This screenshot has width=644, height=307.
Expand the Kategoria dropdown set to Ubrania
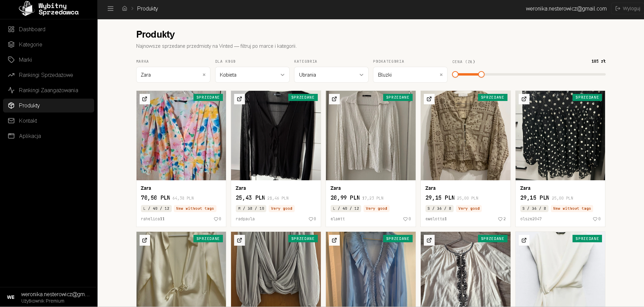[x=331, y=75]
